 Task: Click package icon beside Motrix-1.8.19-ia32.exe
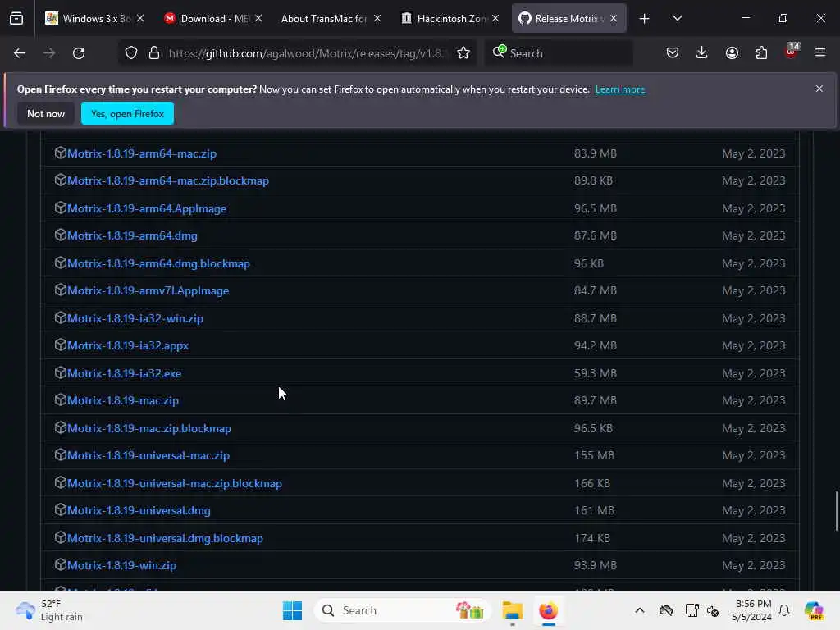coord(61,372)
